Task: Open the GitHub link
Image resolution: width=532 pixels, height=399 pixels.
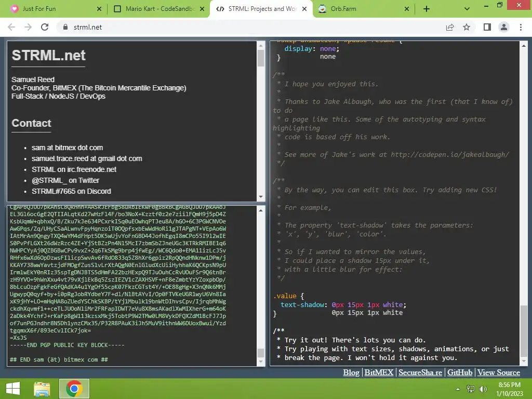Action: tap(460, 372)
